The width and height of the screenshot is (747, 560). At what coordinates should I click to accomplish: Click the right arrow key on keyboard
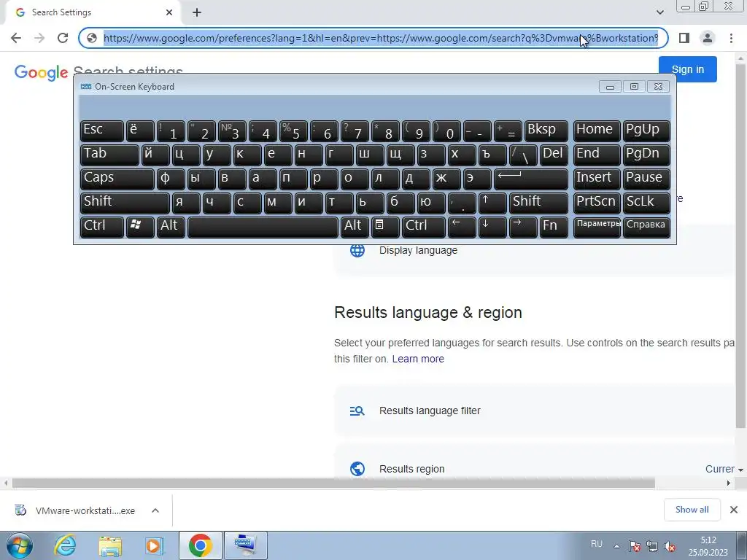(x=522, y=227)
